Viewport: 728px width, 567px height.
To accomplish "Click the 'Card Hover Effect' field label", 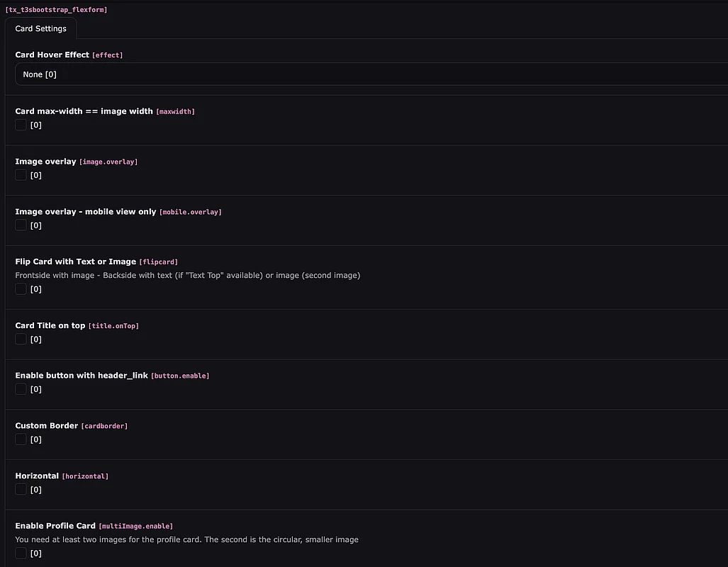I will coord(52,55).
